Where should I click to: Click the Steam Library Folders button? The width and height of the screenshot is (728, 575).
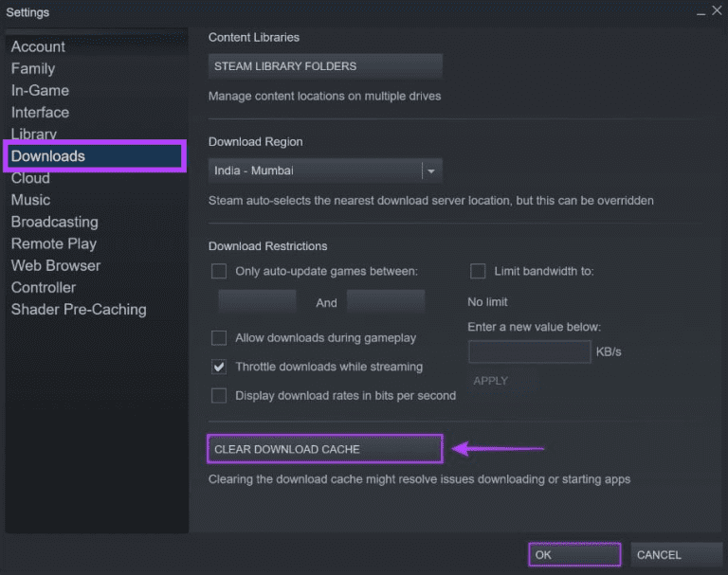[325, 66]
